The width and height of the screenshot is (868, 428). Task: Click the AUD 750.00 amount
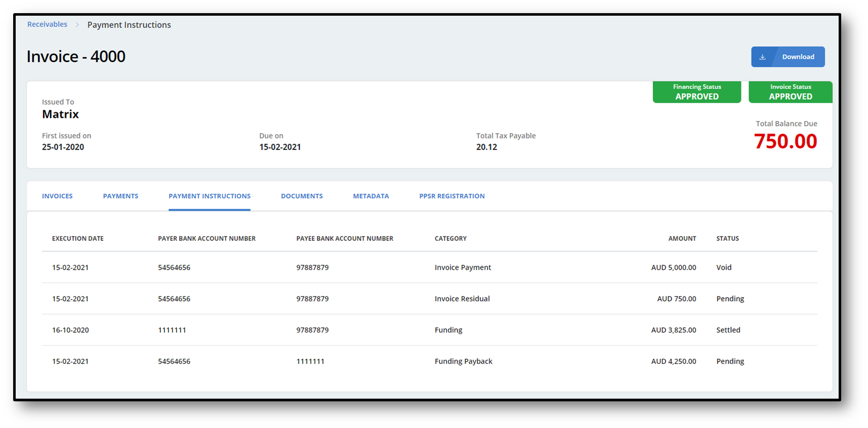[x=677, y=299]
